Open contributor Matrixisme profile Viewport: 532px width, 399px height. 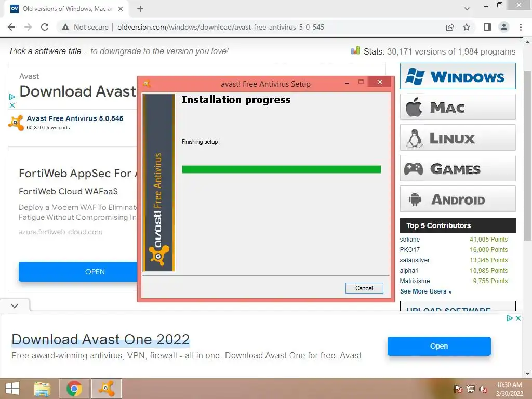click(x=415, y=281)
